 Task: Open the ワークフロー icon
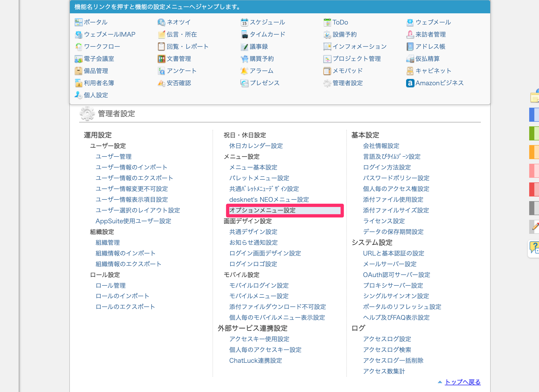pyautogui.click(x=78, y=46)
